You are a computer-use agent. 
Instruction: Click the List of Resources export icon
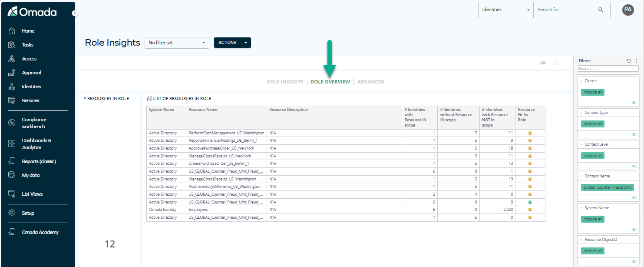(149, 99)
